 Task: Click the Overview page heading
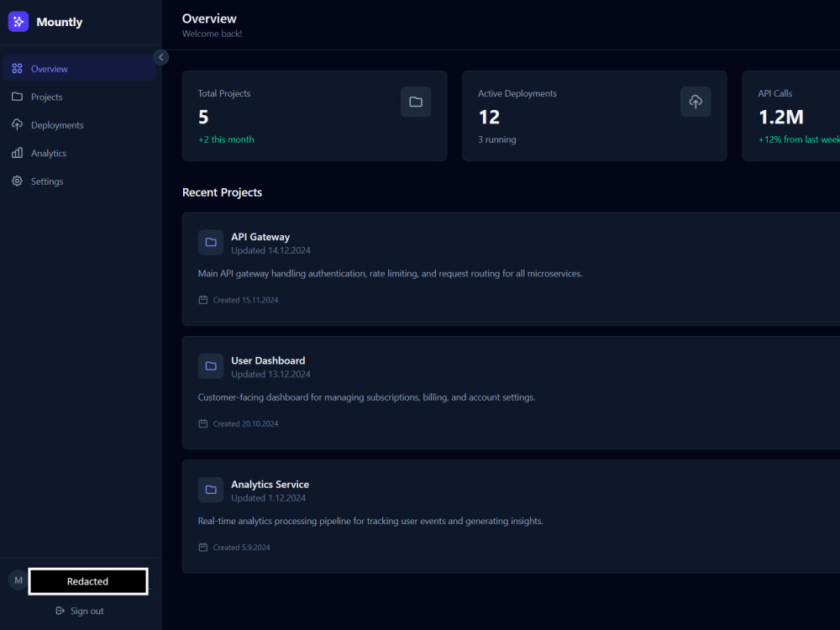point(209,18)
